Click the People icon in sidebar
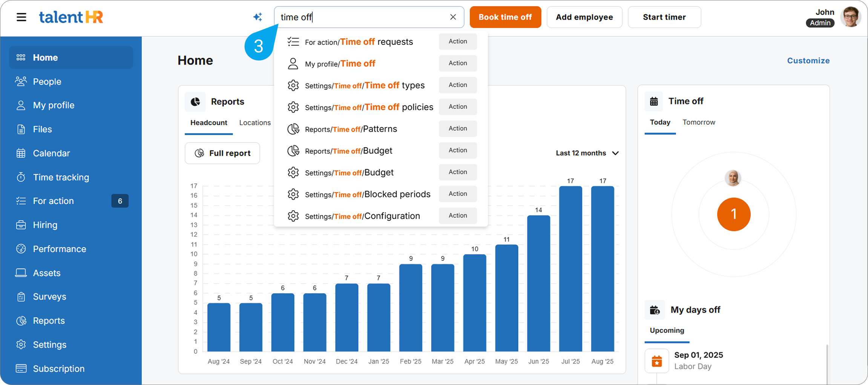The width and height of the screenshot is (868, 385). pos(21,81)
